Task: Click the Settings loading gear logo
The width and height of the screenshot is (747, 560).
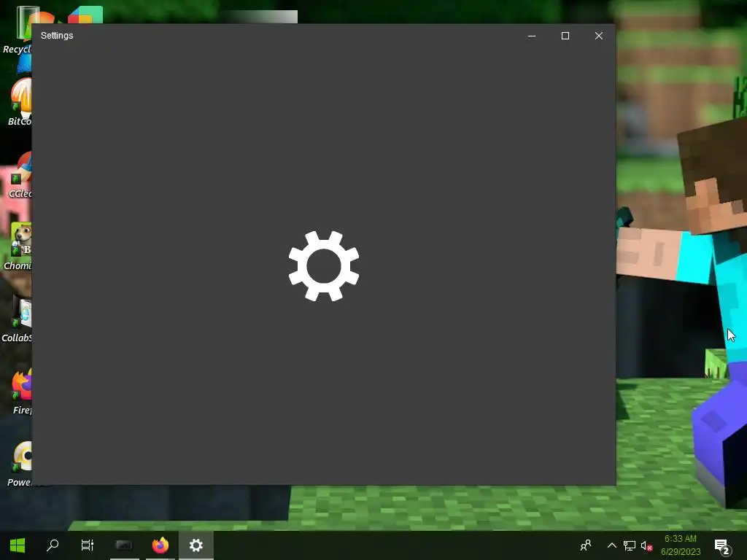Action: click(324, 266)
